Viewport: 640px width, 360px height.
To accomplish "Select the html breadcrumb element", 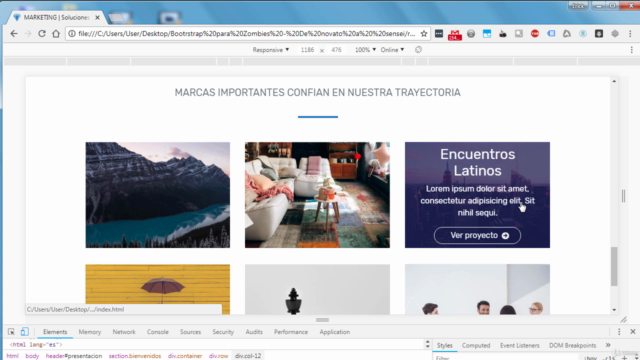I will pos(13,356).
